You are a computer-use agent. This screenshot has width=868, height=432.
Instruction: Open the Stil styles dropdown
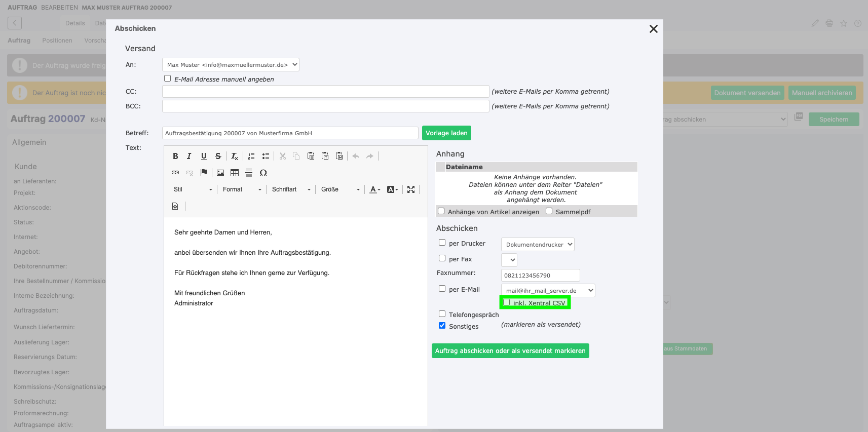[x=193, y=189]
